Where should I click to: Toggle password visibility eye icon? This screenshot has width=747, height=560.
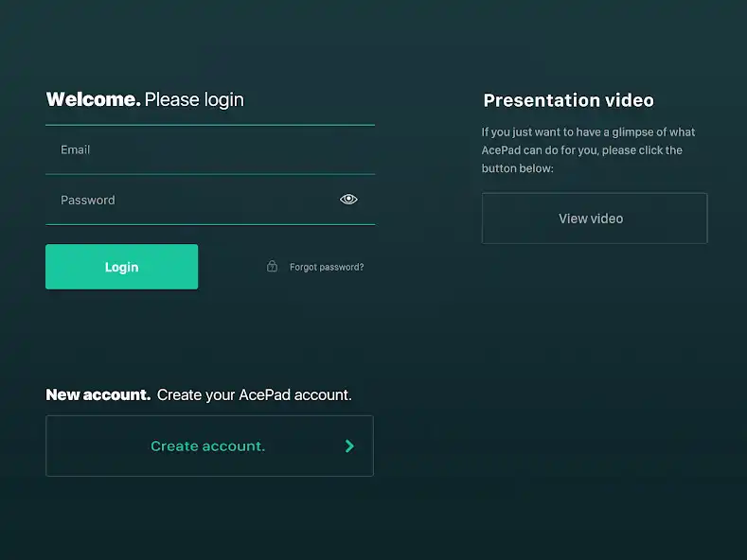click(348, 199)
